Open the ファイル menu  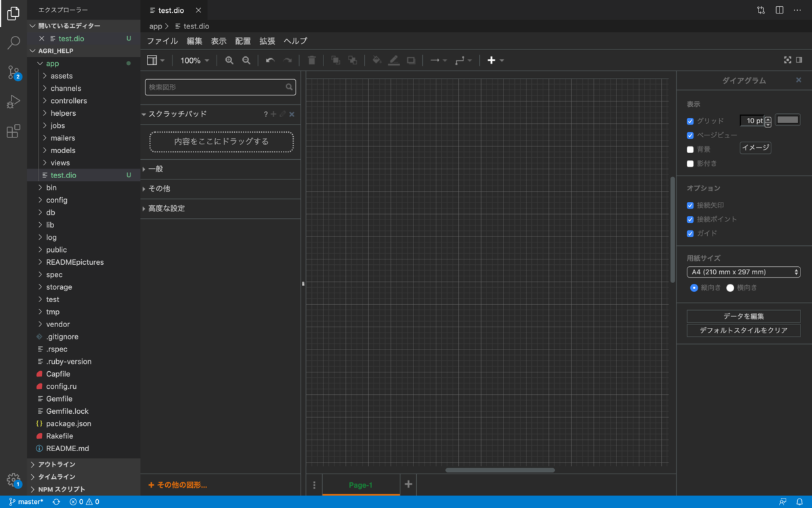click(x=162, y=41)
